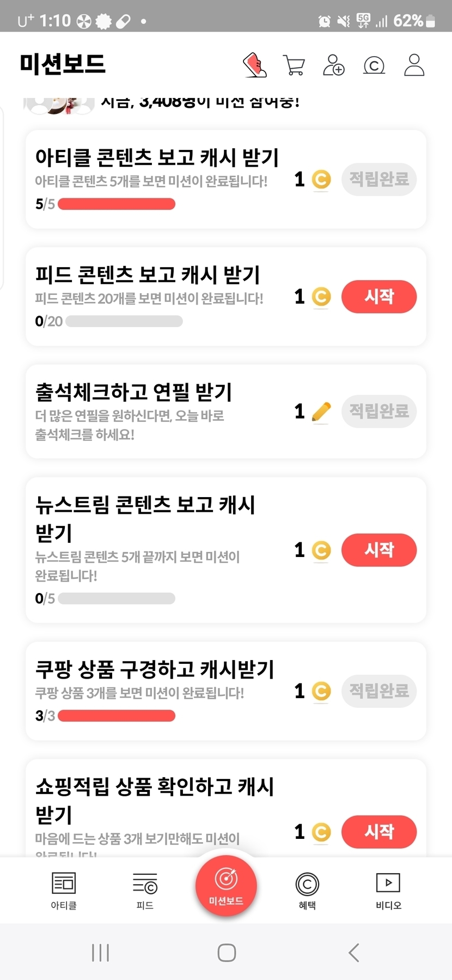
Task: Tap the coin icon on 피드 콘텐츠 mission
Action: click(321, 297)
